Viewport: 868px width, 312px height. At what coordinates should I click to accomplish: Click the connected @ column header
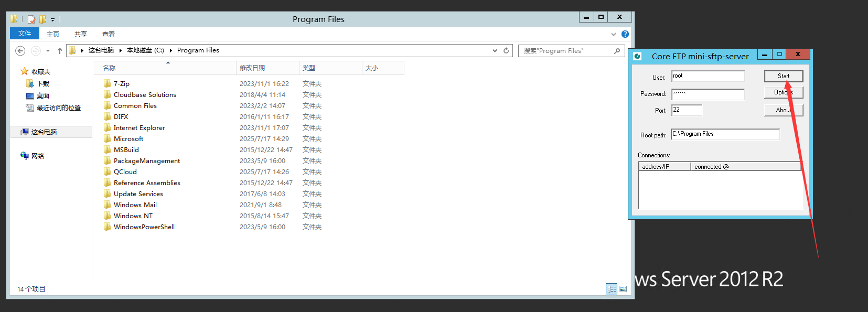click(746, 166)
